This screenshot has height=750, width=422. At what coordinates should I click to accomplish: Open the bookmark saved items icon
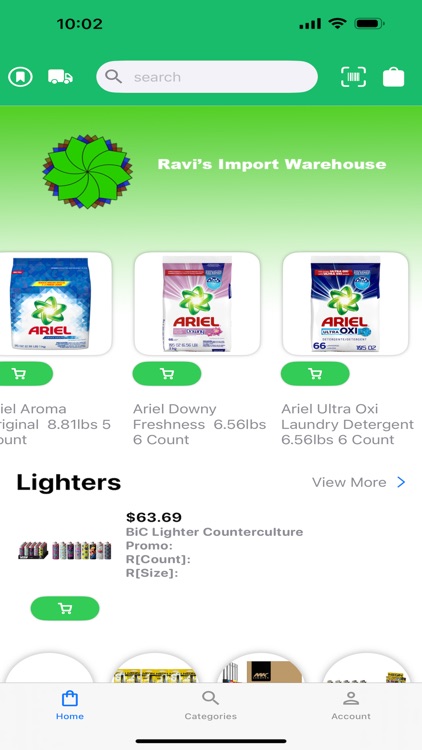tap(20, 77)
